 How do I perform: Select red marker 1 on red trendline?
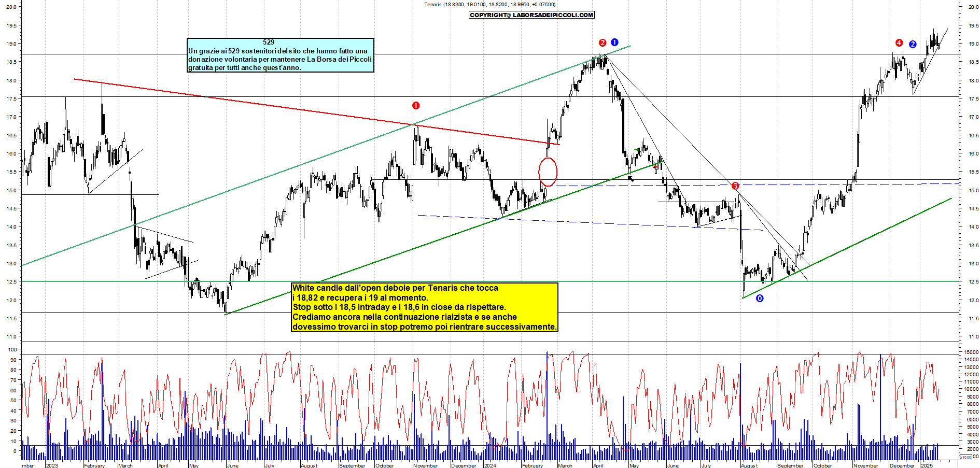(x=416, y=106)
